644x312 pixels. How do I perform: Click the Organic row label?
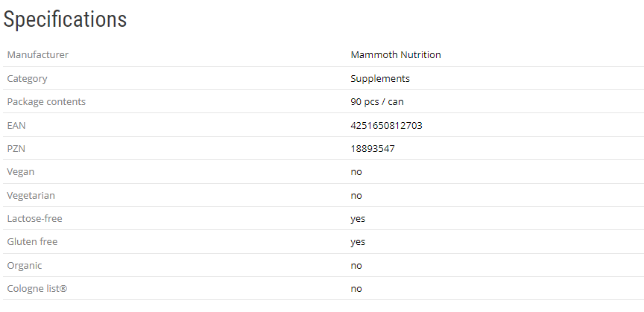click(x=25, y=265)
